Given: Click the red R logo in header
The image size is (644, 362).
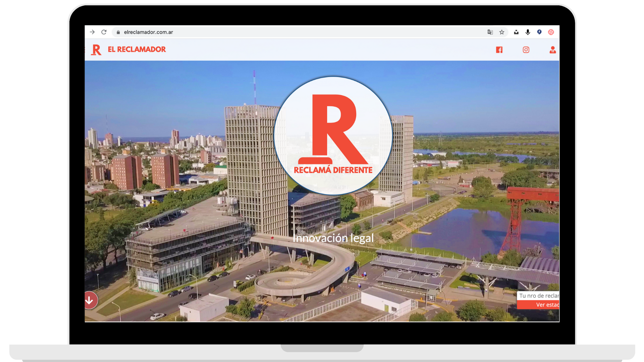Looking at the screenshot, I should [x=96, y=50].
